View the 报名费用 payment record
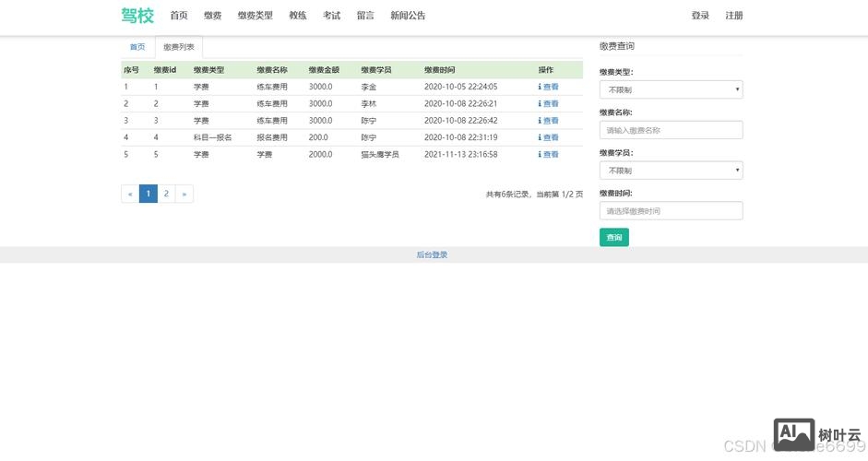868x461 pixels. [548, 137]
